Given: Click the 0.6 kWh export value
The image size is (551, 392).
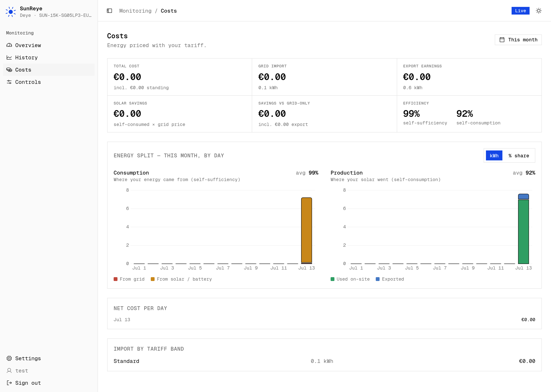Looking at the screenshot, I should click(412, 88).
